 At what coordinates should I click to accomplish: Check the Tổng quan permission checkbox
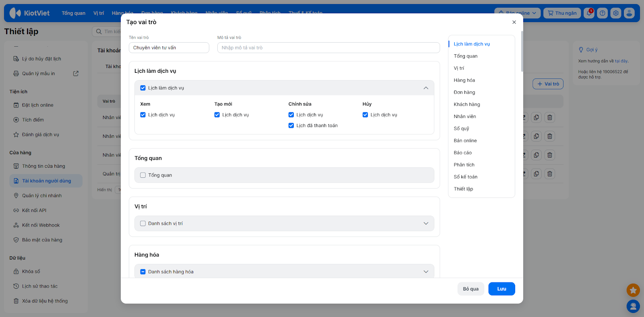(x=143, y=175)
